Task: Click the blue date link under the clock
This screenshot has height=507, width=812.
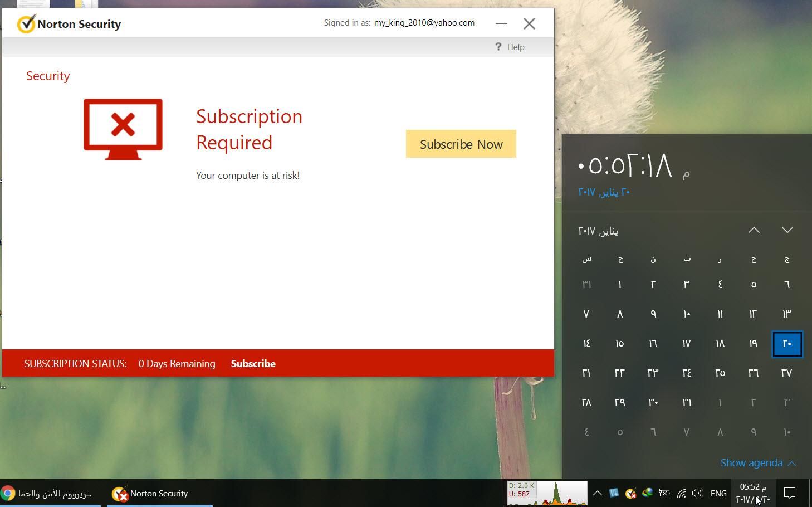Action: click(x=604, y=192)
